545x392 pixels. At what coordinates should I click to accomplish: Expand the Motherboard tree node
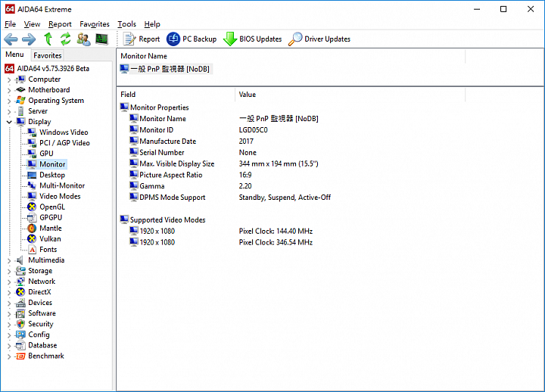pos(9,90)
